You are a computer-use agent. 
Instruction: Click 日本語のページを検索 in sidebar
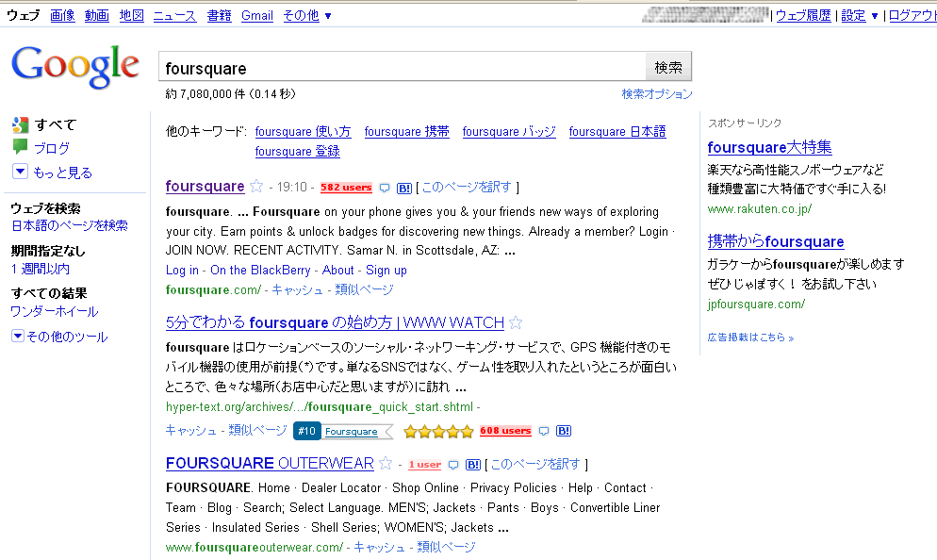pos(70,225)
